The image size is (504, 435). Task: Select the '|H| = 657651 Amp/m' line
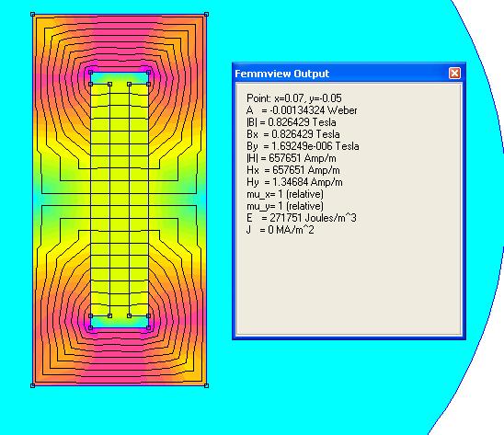(292, 158)
